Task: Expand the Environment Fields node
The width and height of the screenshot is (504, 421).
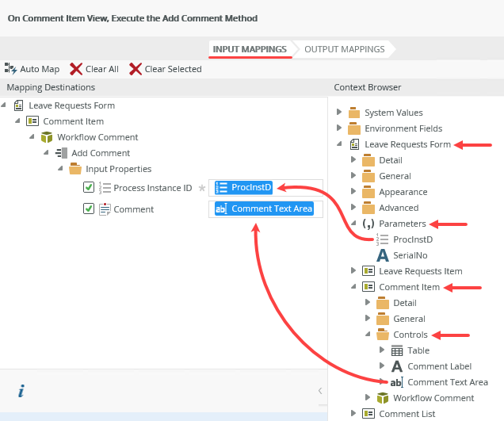Action: (x=339, y=128)
